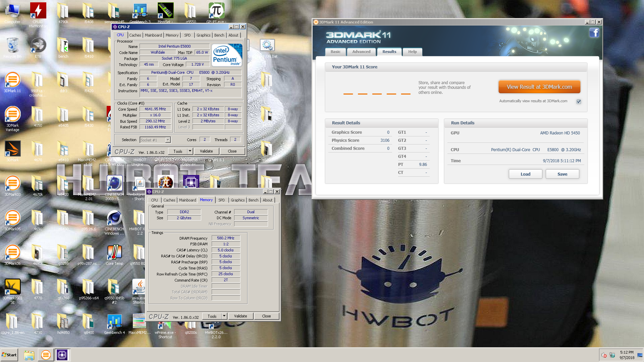Open Windows Explorer from the taskbar
This screenshot has width=644, height=362.
[x=29, y=355]
